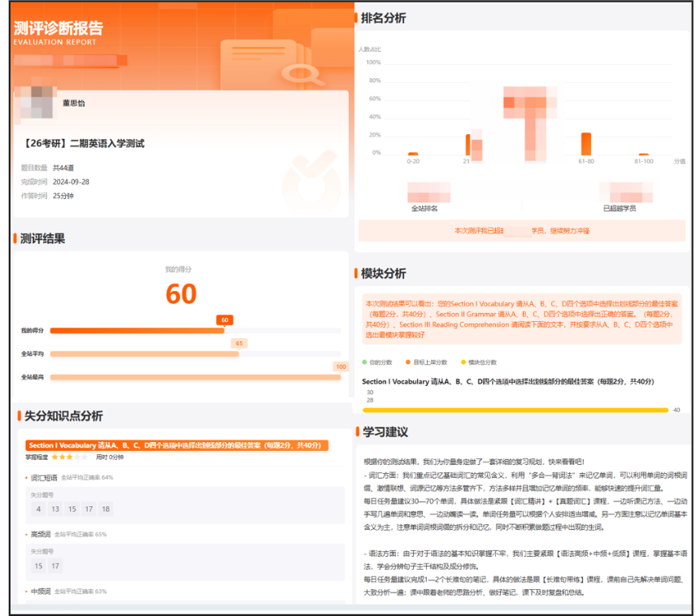Click the yellow Section I module score bar
Screen dimensions: 696x616
515,410
